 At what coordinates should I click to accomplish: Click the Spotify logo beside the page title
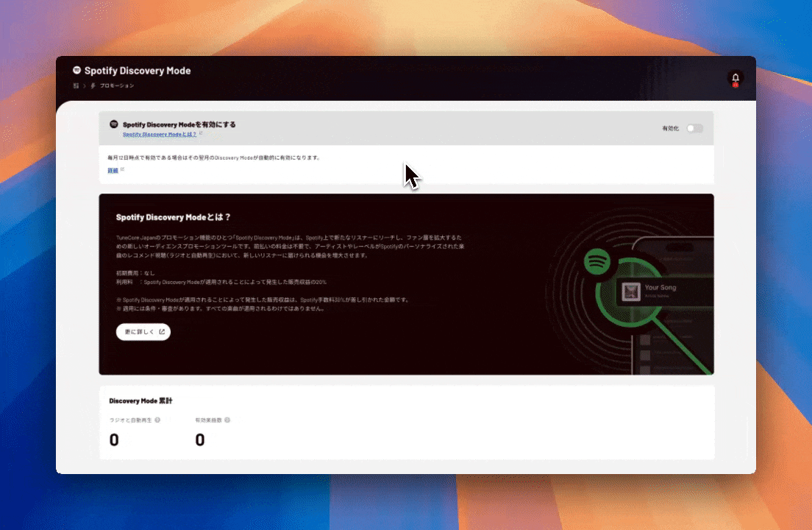(x=76, y=70)
